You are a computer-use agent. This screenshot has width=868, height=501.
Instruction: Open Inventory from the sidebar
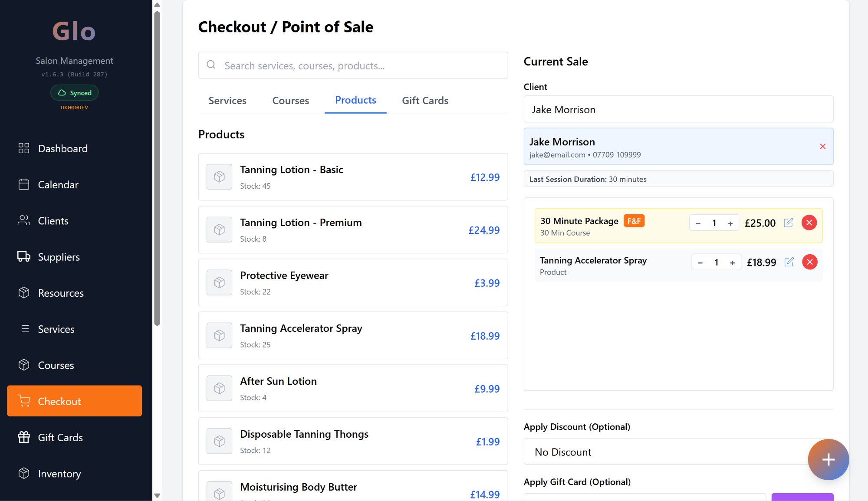tap(59, 474)
